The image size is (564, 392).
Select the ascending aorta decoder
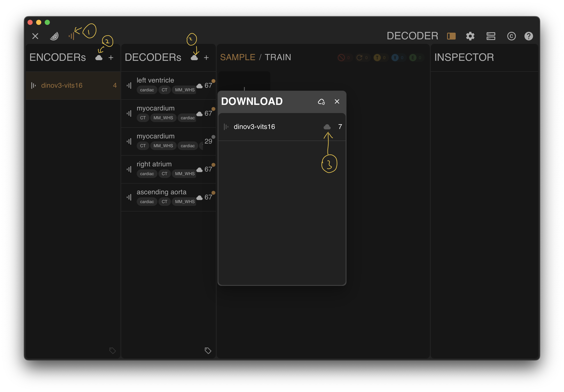tap(161, 192)
